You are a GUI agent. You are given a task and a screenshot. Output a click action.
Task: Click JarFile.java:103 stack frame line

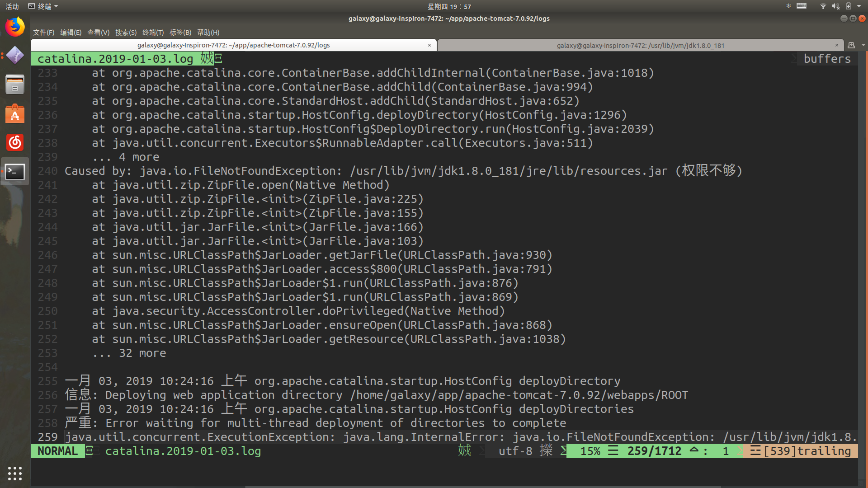(x=258, y=241)
